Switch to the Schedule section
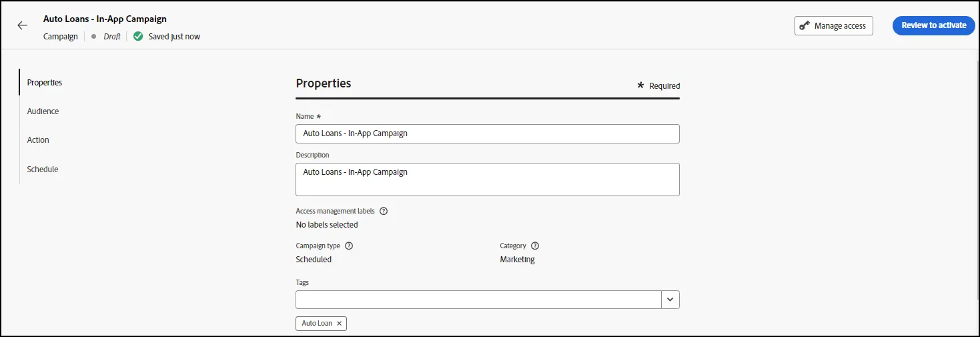Image resolution: width=980 pixels, height=337 pixels. (43, 170)
